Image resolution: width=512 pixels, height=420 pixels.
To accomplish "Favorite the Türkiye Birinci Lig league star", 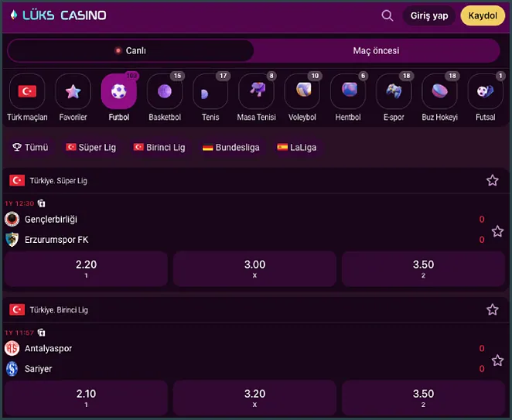I will pos(493,309).
